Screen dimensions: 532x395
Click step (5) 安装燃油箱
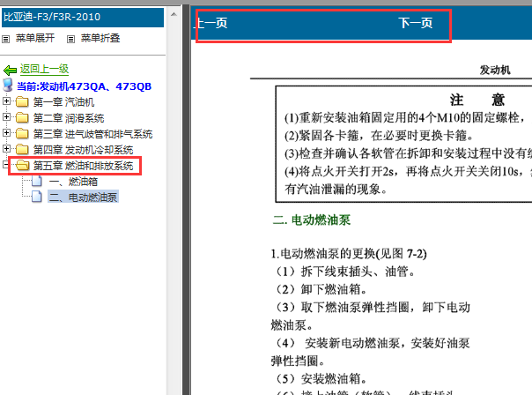coord(320,378)
